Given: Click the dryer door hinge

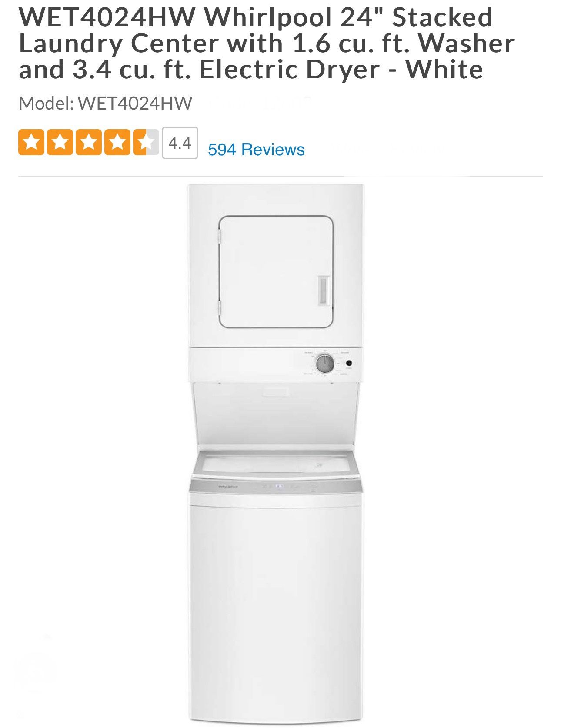Looking at the screenshot, I should [220, 237].
